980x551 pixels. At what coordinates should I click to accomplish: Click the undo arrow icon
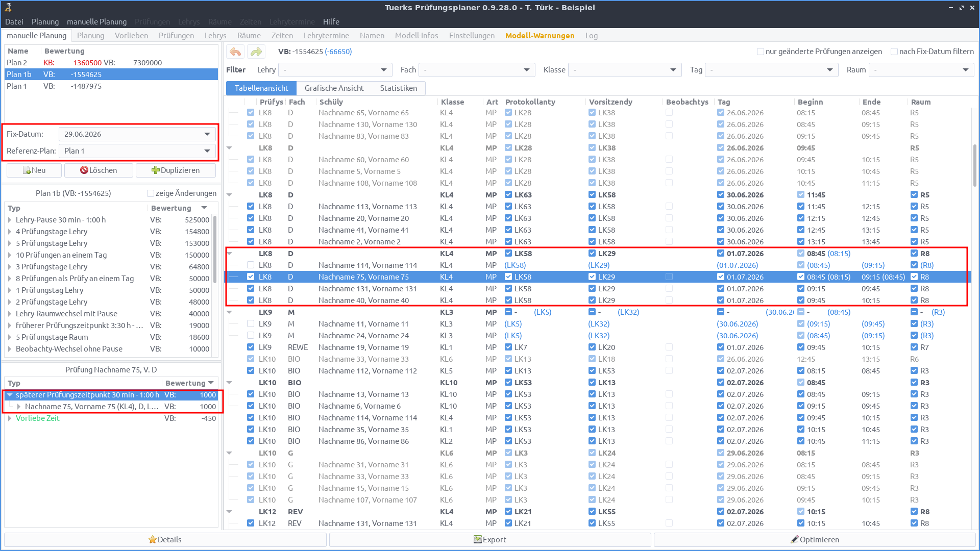[x=235, y=52]
